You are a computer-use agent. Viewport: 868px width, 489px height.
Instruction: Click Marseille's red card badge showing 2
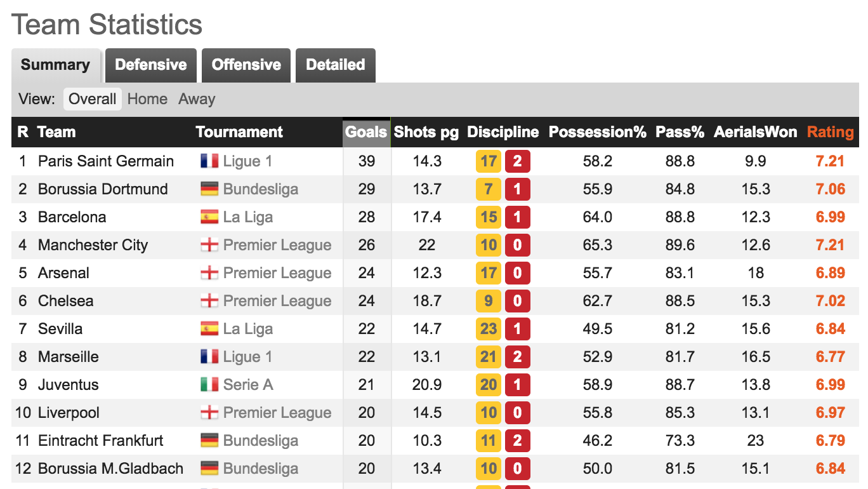coord(518,357)
